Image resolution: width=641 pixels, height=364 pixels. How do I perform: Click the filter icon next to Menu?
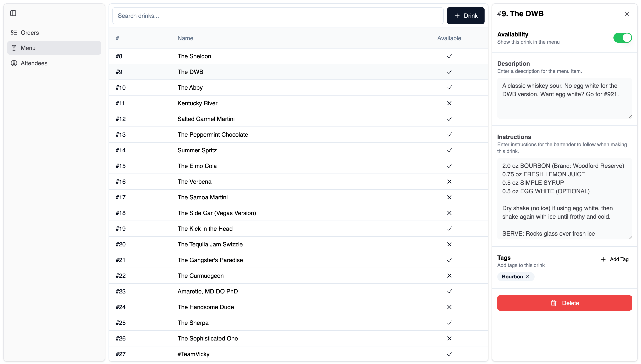point(14,48)
